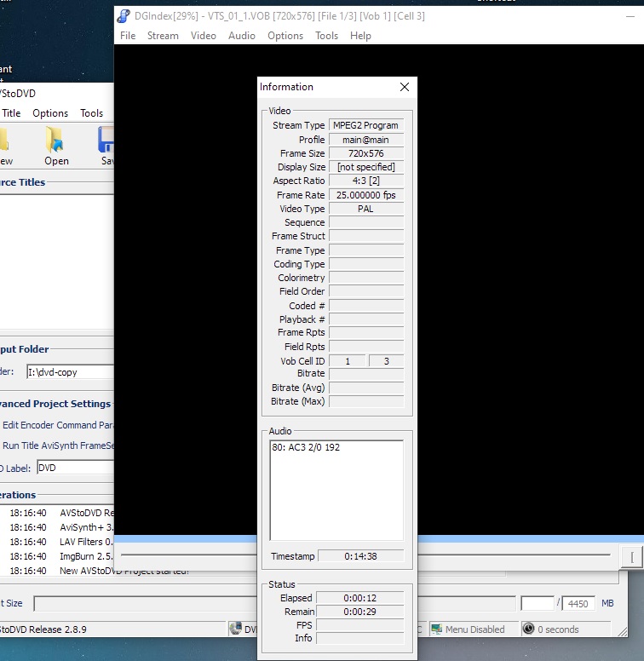The image size is (644, 661).
Task: Open the Tools menu in DGIndex
Action: 326,36
